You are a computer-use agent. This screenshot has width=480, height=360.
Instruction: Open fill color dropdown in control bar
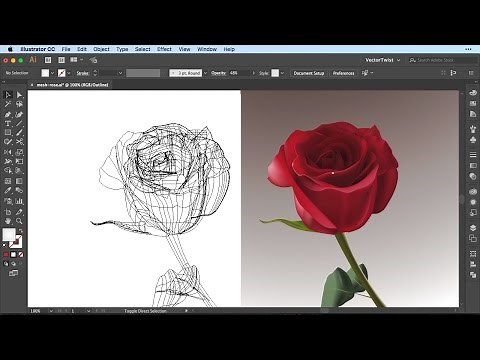point(52,73)
